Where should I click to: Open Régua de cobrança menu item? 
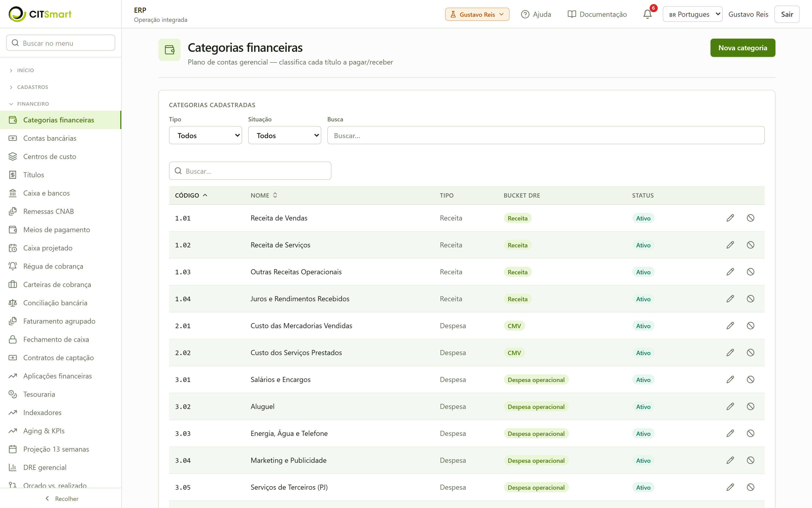click(x=60, y=266)
